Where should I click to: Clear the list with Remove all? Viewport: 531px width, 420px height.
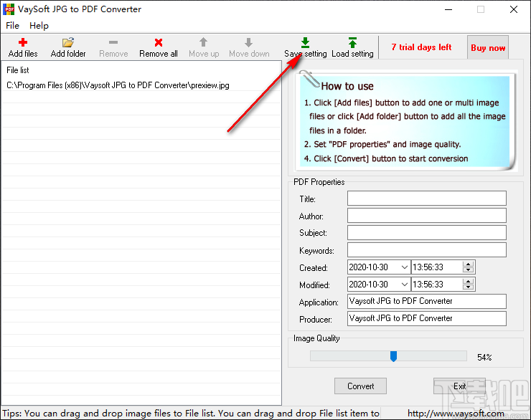tap(159, 48)
